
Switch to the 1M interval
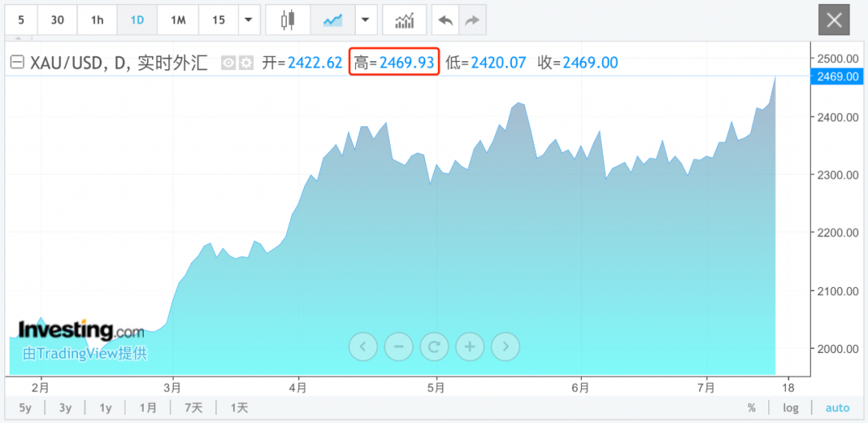tap(178, 20)
